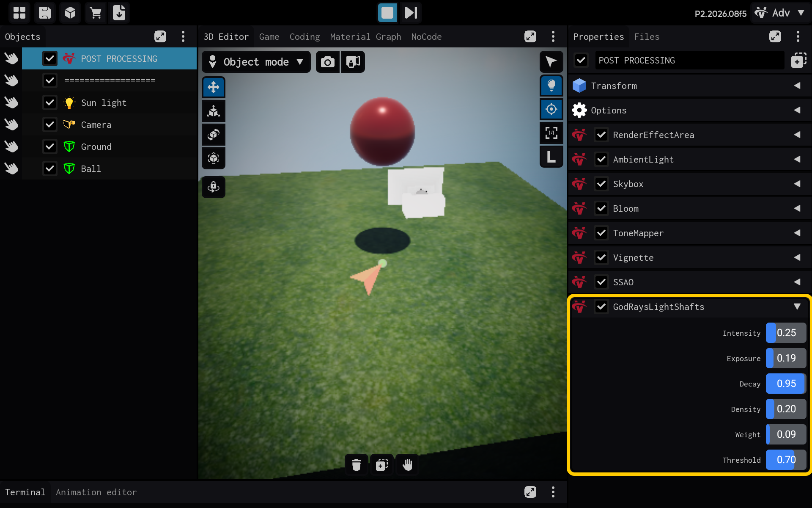Select the Ground object row
This screenshot has height=508, width=812.
tap(109, 146)
